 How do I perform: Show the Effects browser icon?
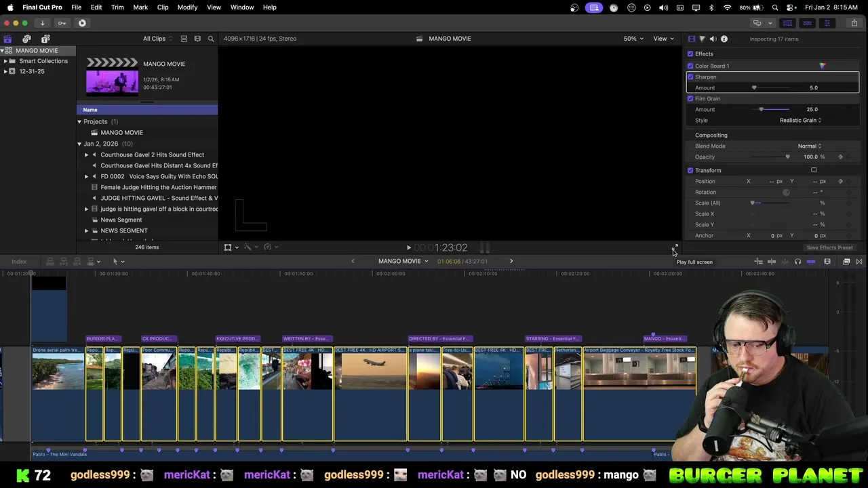click(846, 262)
